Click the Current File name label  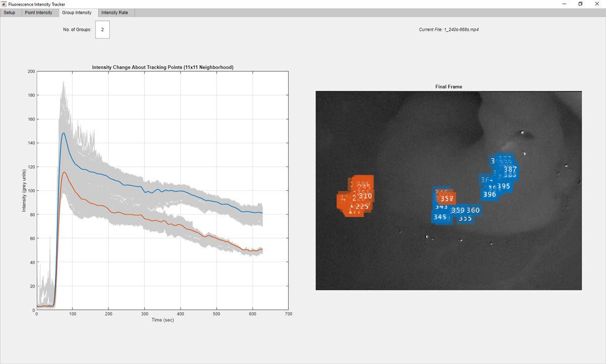pos(448,30)
